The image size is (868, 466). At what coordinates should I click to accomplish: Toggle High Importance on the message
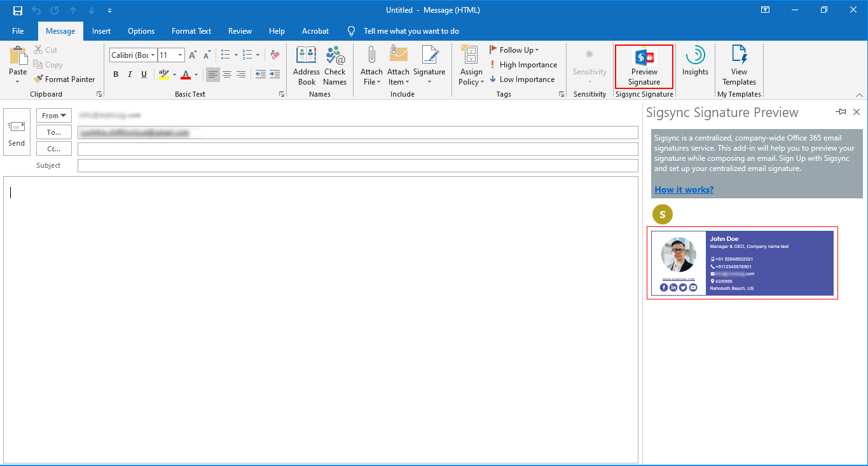point(523,65)
